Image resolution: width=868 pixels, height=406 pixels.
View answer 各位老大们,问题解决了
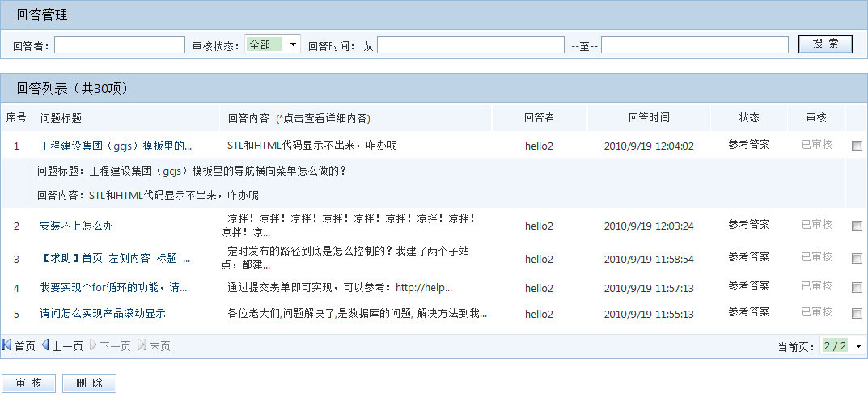click(357, 314)
